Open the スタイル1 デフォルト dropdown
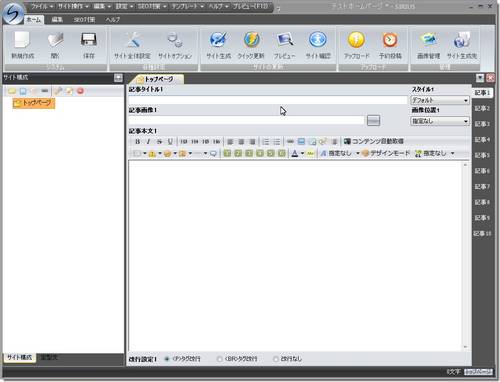The width and height of the screenshot is (500, 382). click(440, 100)
